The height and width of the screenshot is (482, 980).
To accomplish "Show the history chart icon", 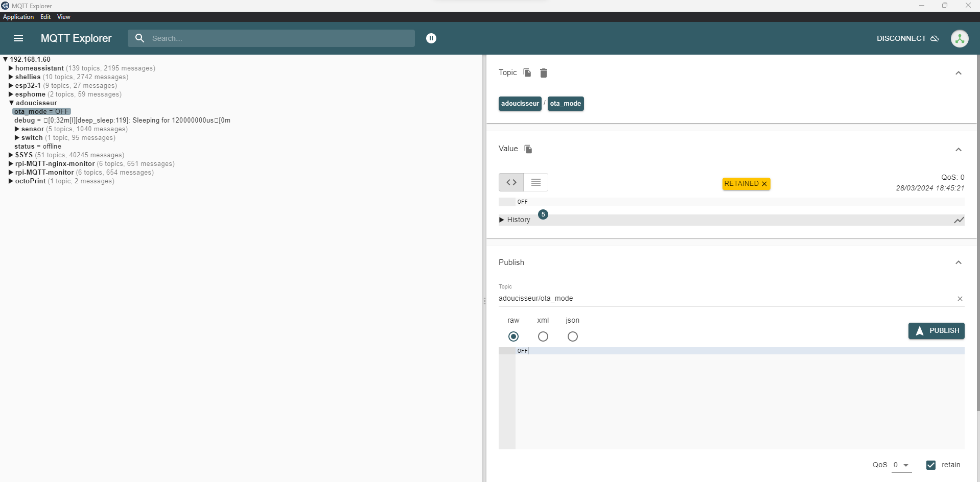I will (x=959, y=220).
